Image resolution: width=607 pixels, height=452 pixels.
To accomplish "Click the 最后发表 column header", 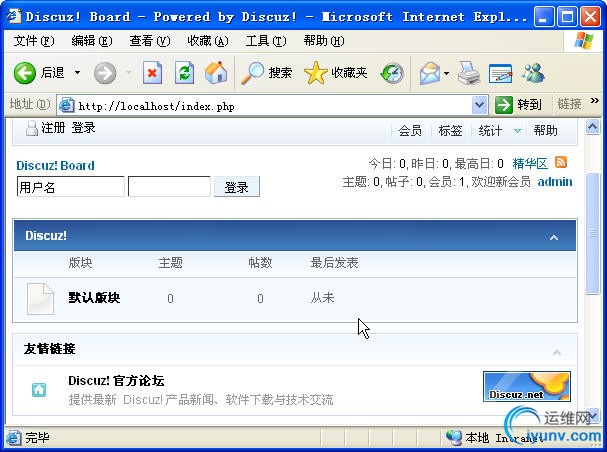I will point(334,263).
